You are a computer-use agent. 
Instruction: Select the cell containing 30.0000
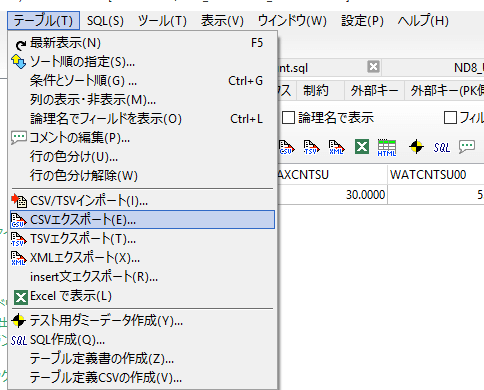click(x=333, y=194)
